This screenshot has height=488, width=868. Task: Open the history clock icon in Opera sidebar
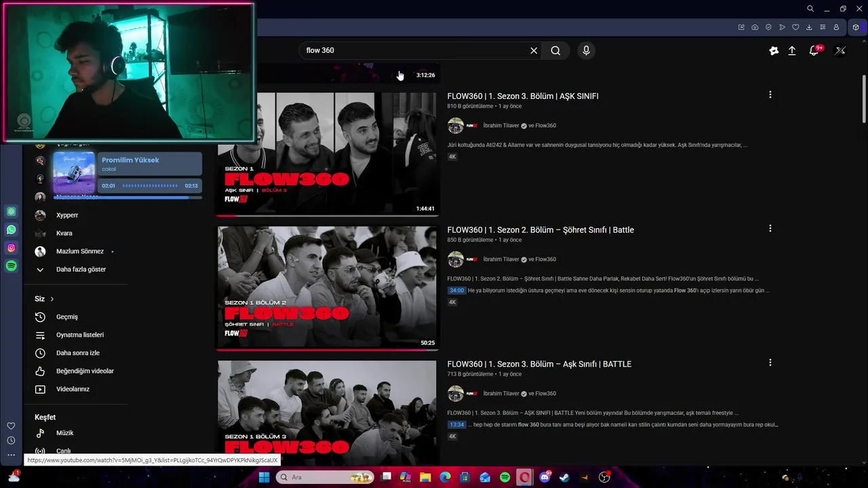11,441
